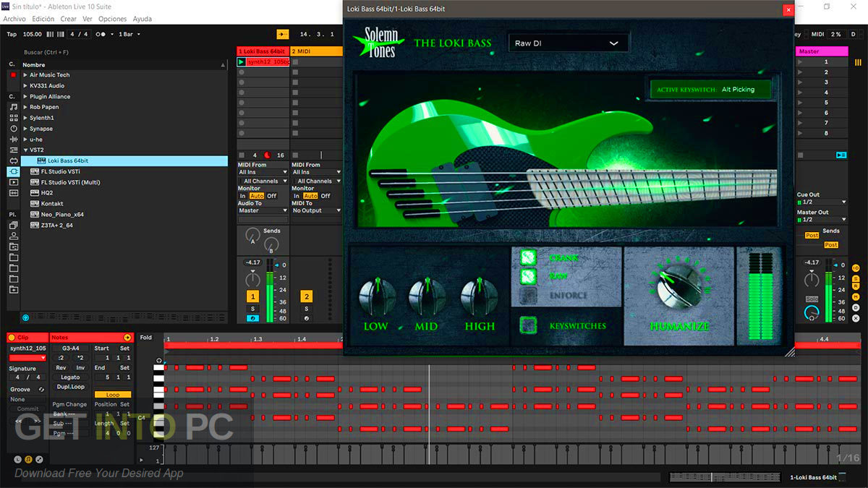
Task: Click the Rev button in Notes box
Action: pos(61,367)
